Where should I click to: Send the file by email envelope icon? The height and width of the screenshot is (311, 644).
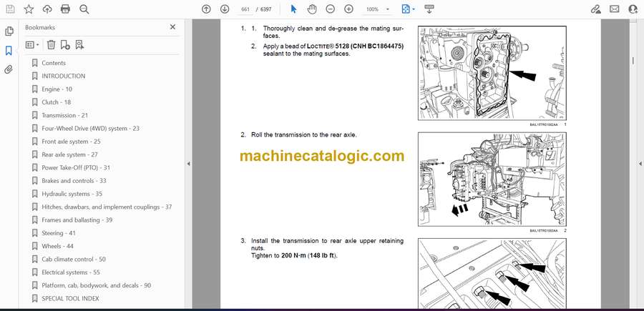coord(615,9)
